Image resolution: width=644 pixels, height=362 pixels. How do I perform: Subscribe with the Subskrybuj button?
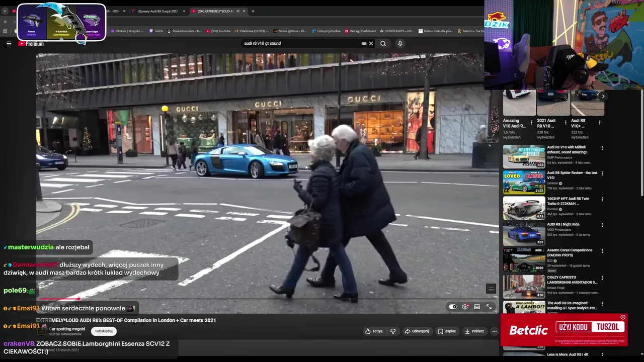pyautogui.click(x=104, y=331)
